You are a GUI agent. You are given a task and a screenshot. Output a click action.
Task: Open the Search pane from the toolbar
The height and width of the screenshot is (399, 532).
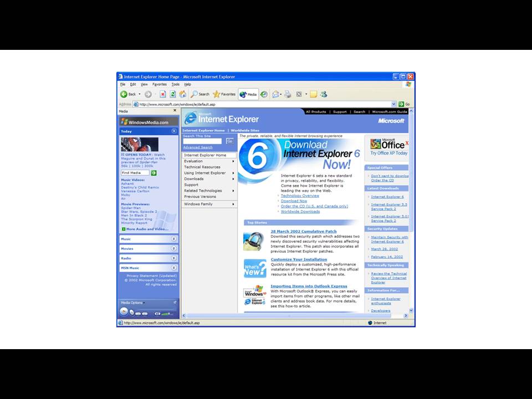[x=200, y=94]
